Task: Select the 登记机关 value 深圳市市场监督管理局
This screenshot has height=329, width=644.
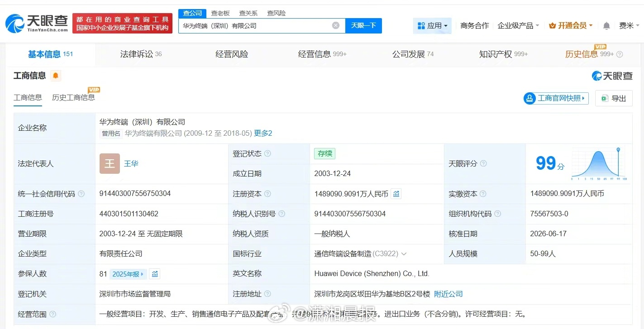Action: coord(135,294)
